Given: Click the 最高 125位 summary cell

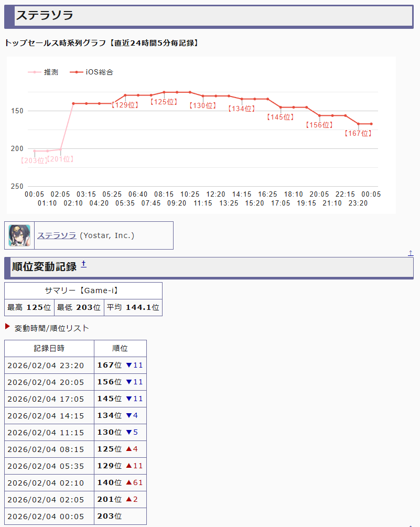Looking at the screenshot, I should point(29,307).
